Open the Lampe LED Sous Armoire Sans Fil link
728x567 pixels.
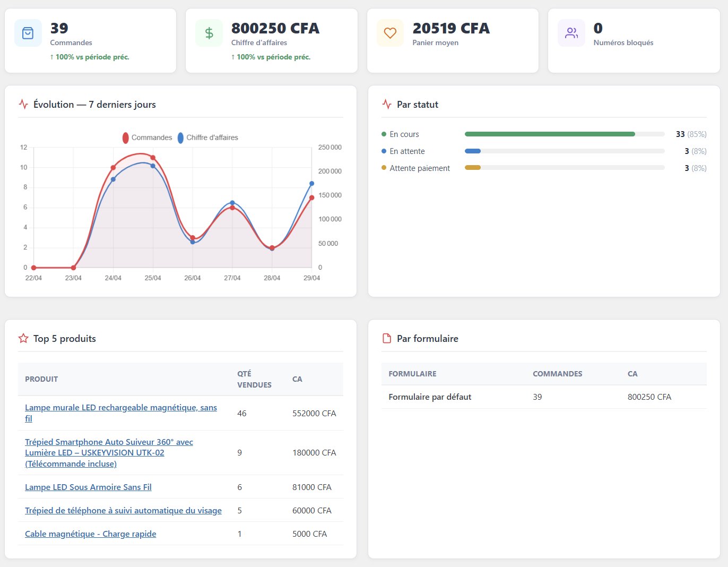88,487
